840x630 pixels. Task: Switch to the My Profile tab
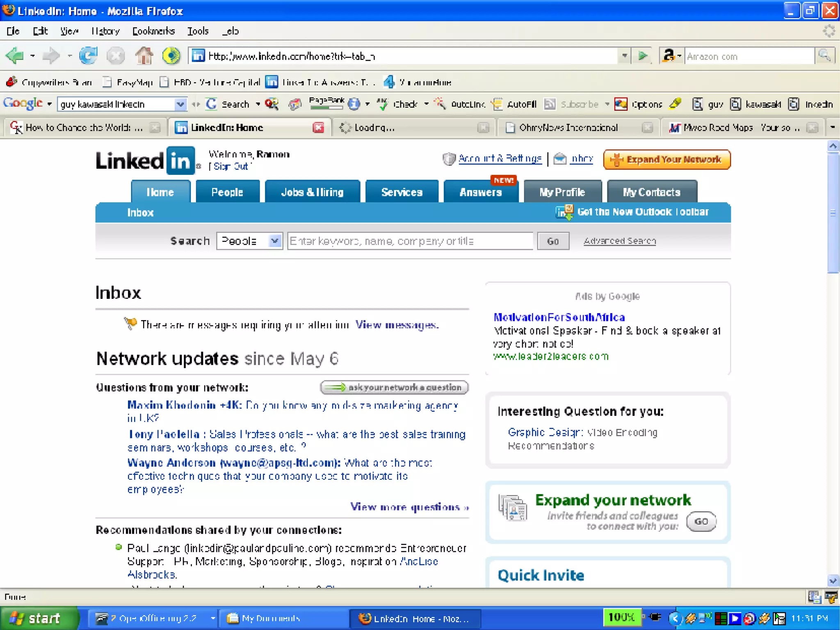(x=562, y=192)
